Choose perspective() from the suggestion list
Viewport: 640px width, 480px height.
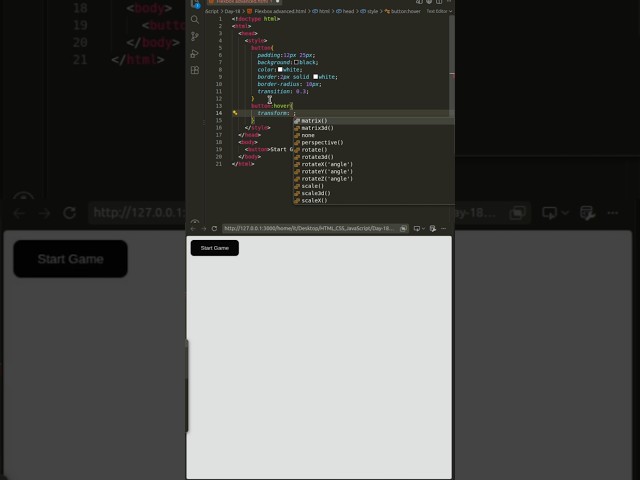pos(374,143)
